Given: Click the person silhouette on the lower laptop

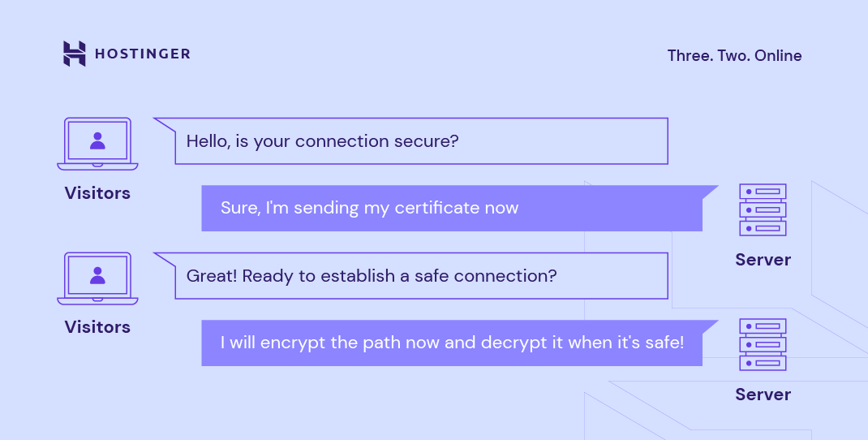Looking at the screenshot, I should [x=97, y=274].
